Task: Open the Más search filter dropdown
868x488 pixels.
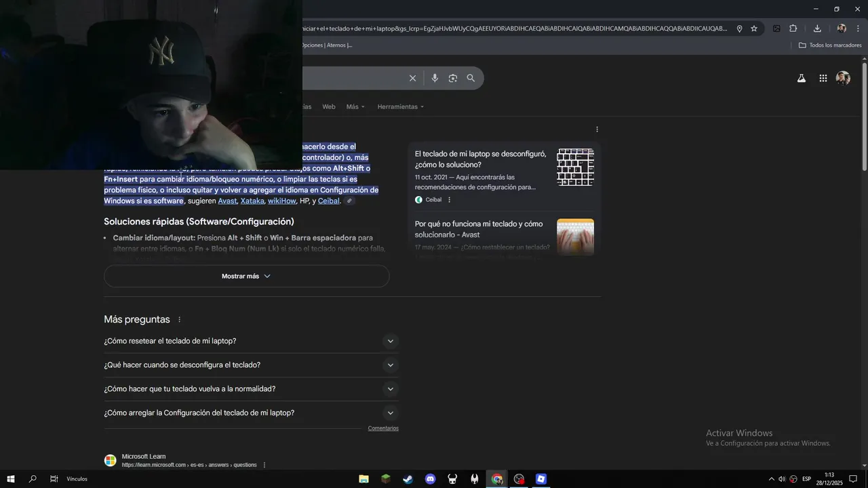Action: 355,107
